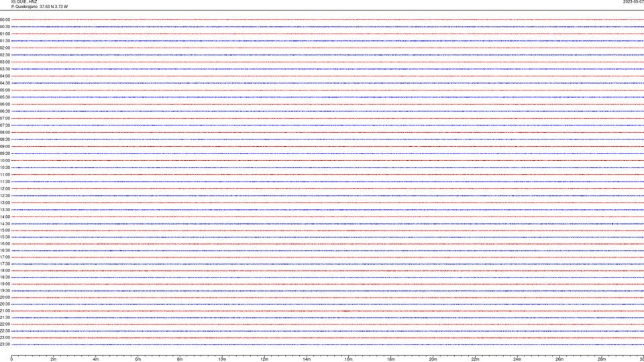Click the 01:30 time row label
The image size is (644, 362).
(5, 41)
